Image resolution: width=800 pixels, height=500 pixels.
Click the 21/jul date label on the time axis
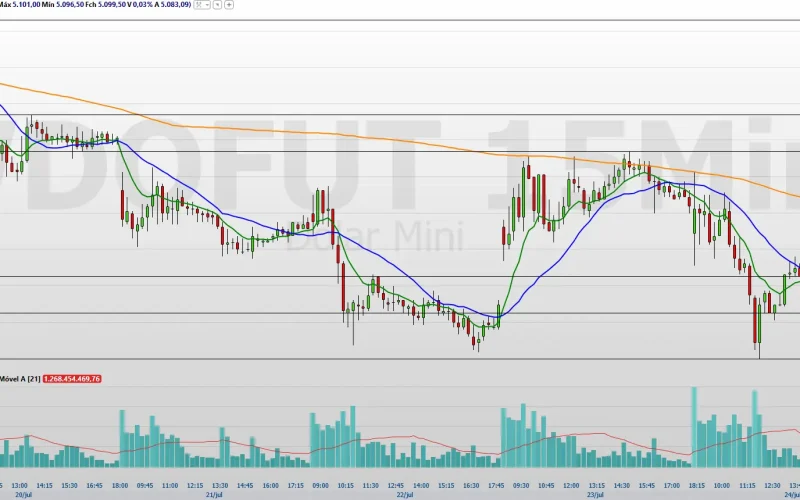click(214, 494)
